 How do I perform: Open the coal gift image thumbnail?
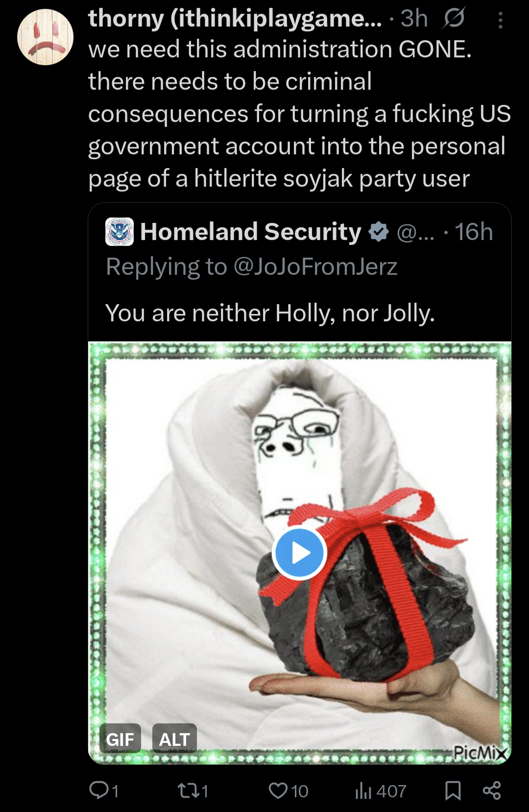300,552
